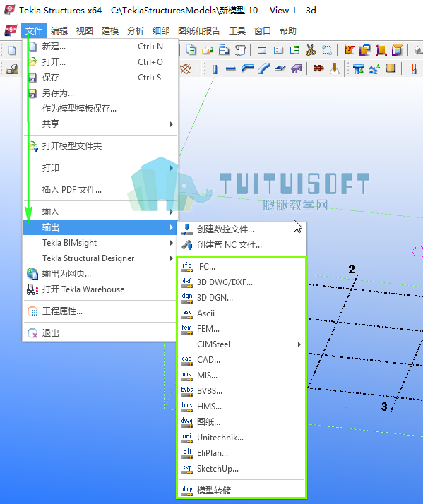Image resolution: width=423 pixels, height=504 pixels.
Task: Select 输出为网页... menu entry
Action: pos(100,274)
